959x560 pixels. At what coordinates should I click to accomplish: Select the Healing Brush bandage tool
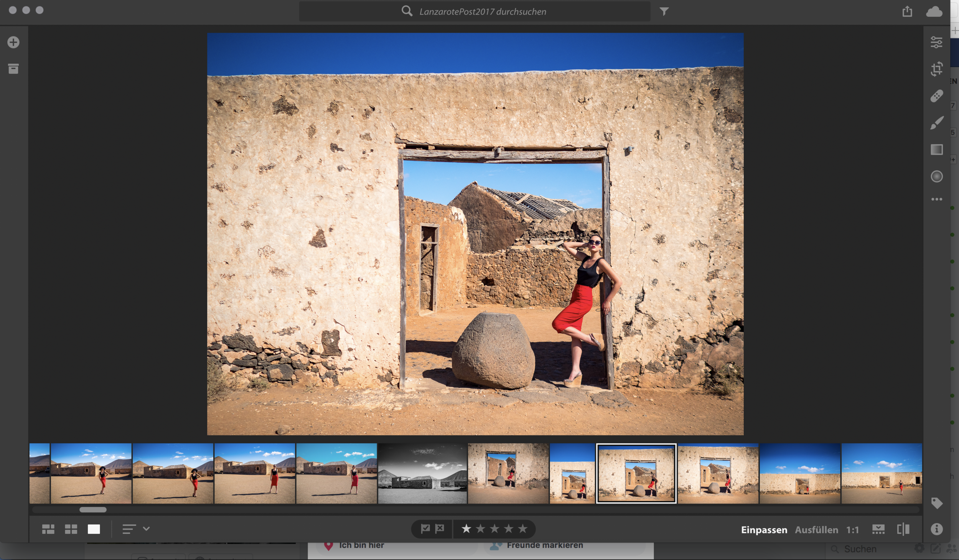click(936, 96)
